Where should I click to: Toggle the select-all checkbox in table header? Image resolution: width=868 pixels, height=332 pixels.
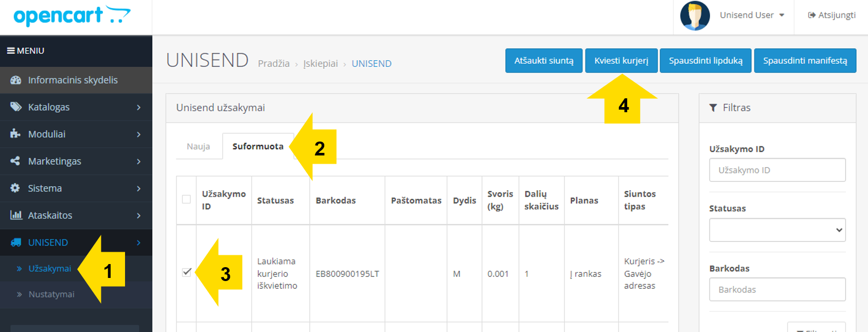186,199
